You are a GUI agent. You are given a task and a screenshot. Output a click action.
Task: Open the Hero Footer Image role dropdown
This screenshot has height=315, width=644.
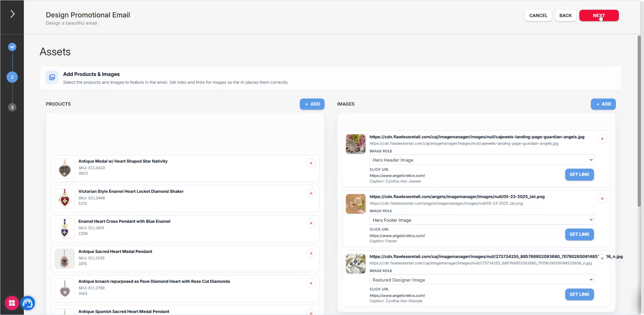pos(481,220)
